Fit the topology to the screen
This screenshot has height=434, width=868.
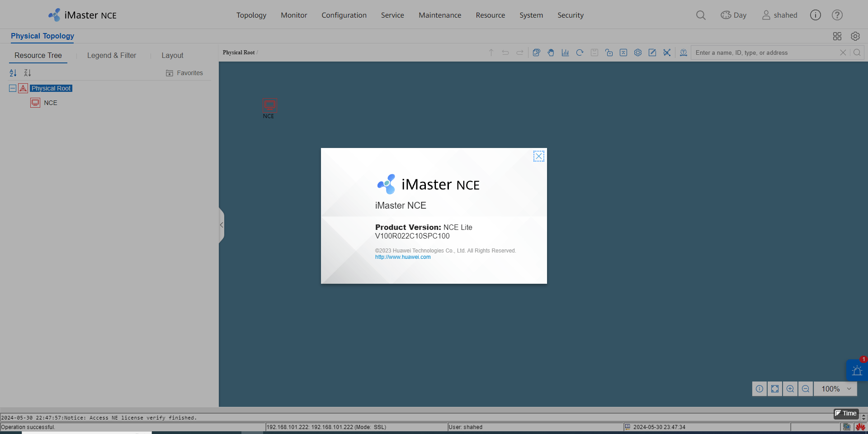click(775, 389)
